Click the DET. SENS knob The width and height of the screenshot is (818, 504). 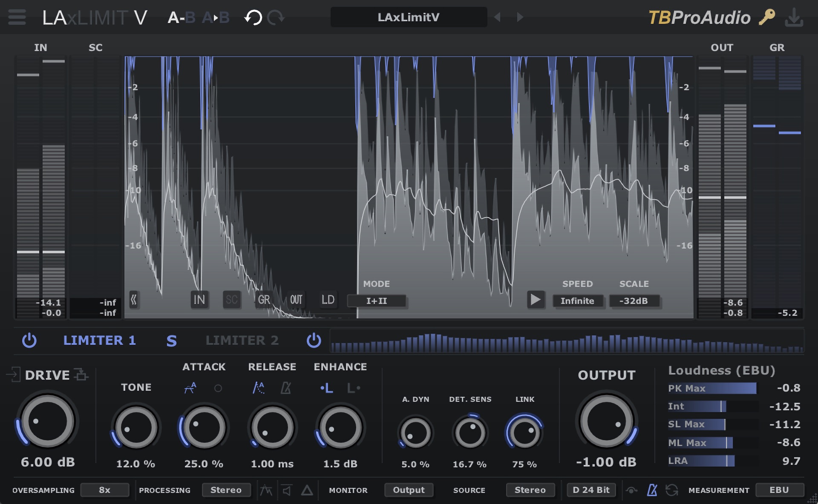[470, 433]
